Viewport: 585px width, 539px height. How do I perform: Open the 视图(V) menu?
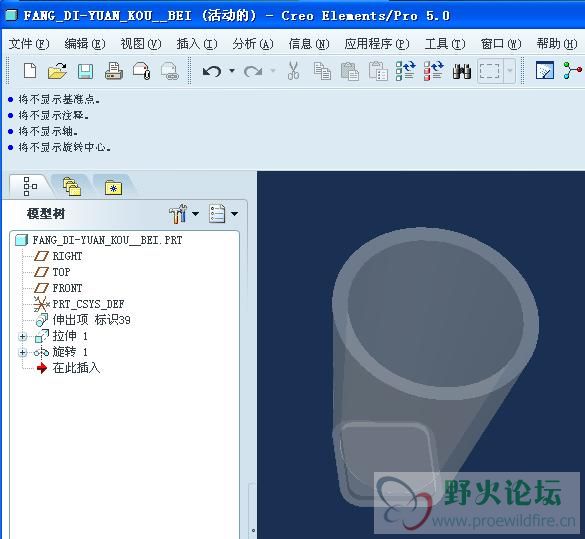click(141, 44)
